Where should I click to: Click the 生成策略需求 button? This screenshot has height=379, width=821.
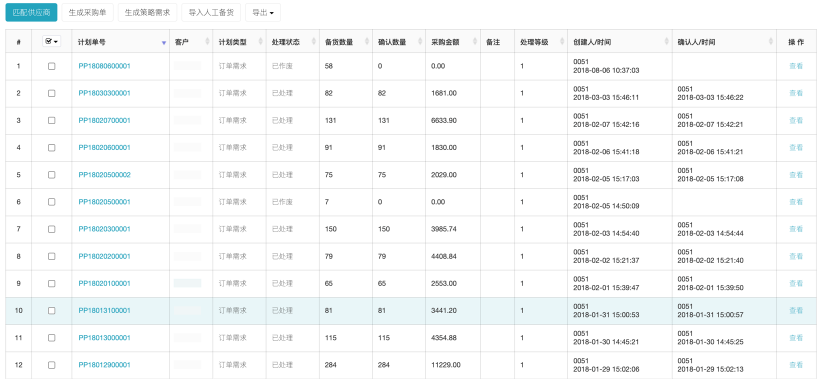click(148, 13)
